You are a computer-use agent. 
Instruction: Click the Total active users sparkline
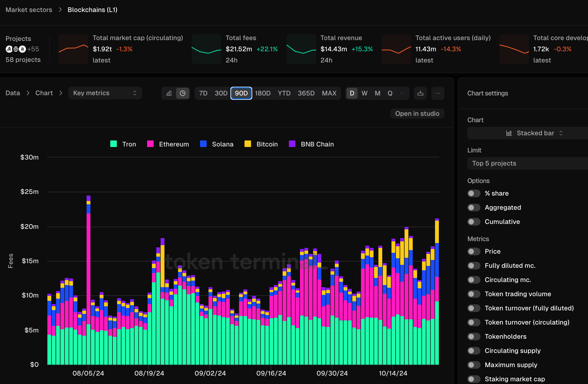coord(396,49)
